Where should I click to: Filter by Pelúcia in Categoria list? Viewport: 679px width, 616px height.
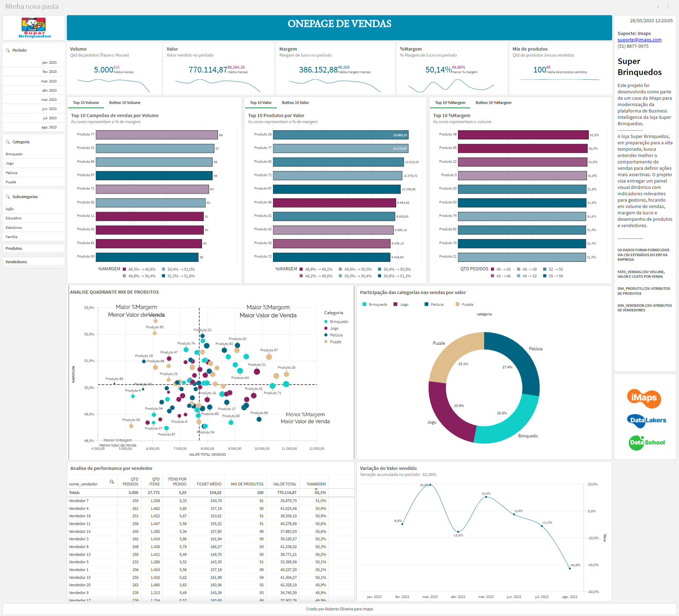click(x=34, y=173)
